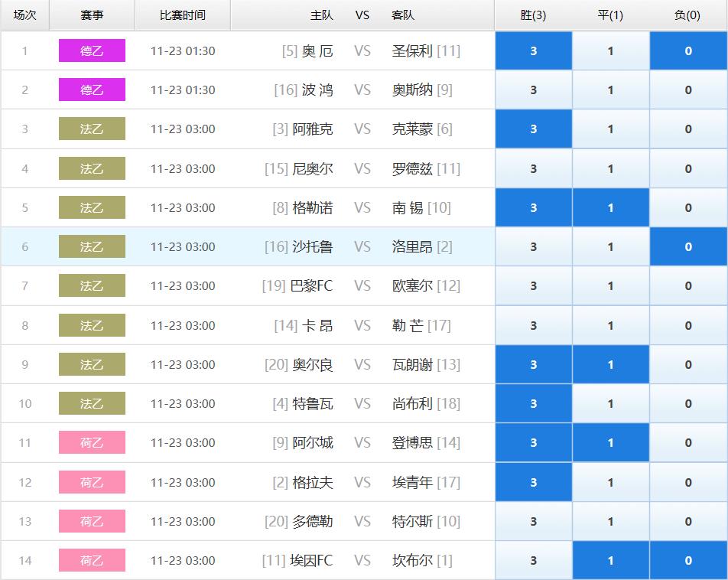Click ranking [18] beside 尚布利

click(x=448, y=403)
